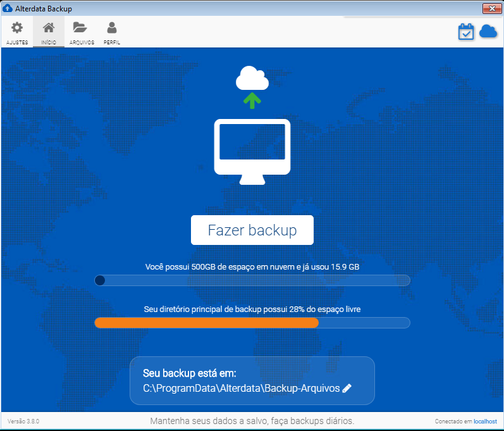504x431 pixels.
Task: Close the Alterdata Backup window
Action: tap(492, 9)
